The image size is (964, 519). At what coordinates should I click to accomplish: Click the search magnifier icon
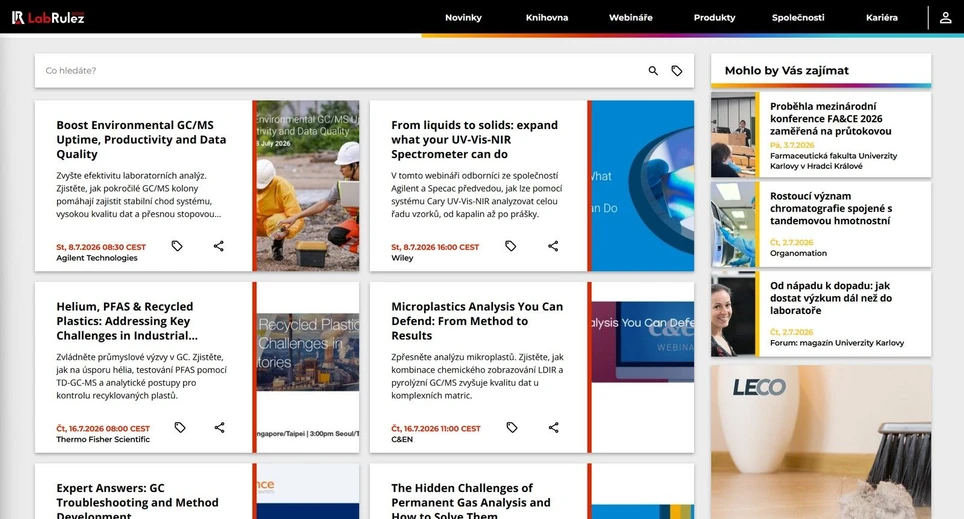tap(653, 71)
